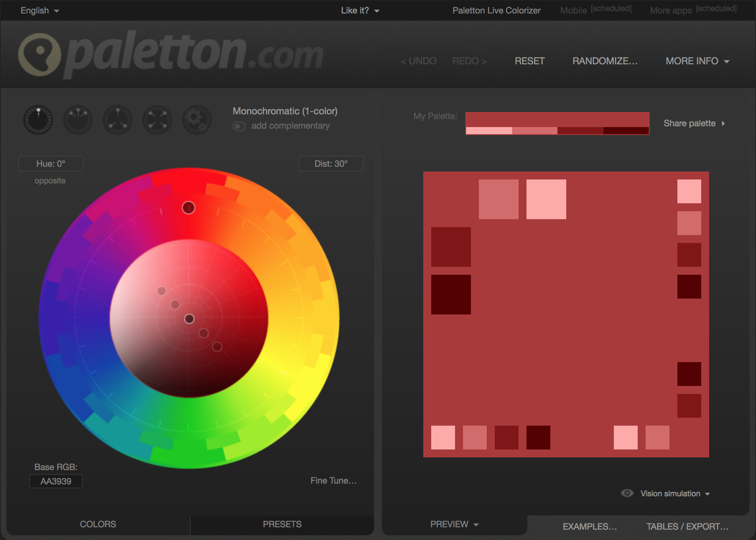Click the large light pink preview square

pyautogui.click(x=546, y=199)
